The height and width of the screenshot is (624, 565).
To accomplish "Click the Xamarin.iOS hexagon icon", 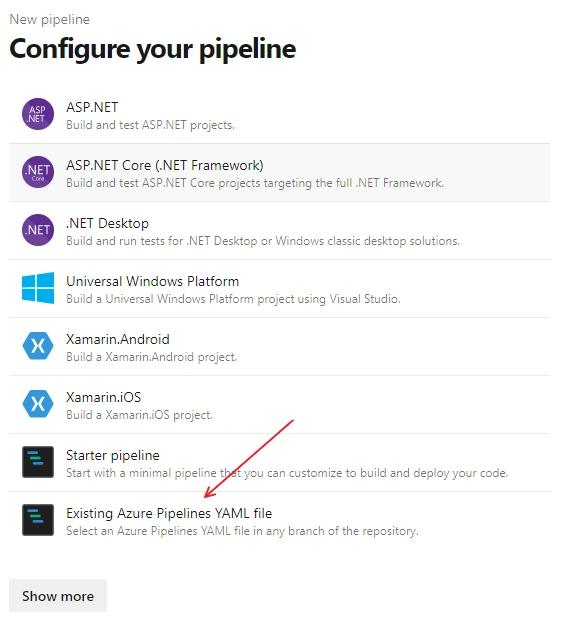I will click(38, 404).
